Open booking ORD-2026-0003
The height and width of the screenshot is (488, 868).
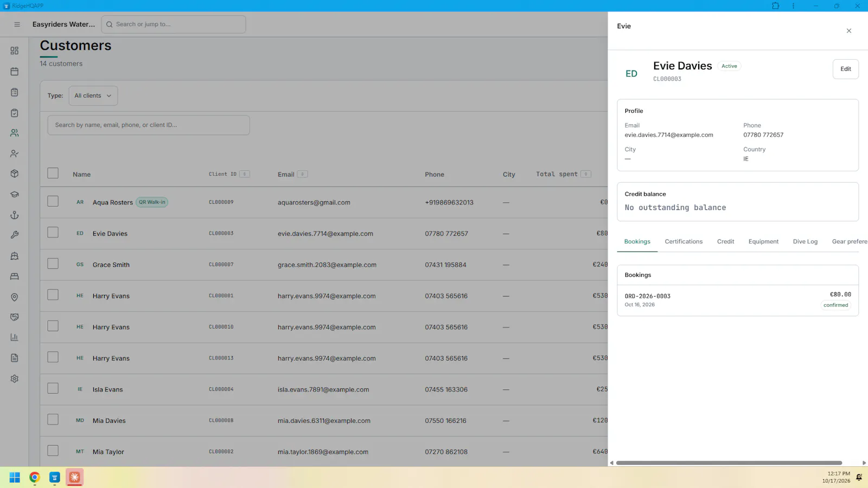click(x=738, y=300)
